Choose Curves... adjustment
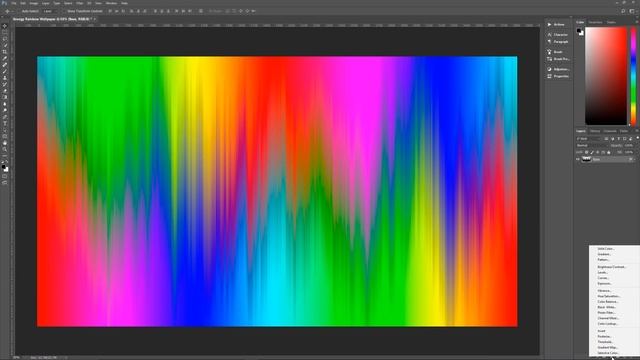This screenshot has width=640, height=360. (603, 278)
